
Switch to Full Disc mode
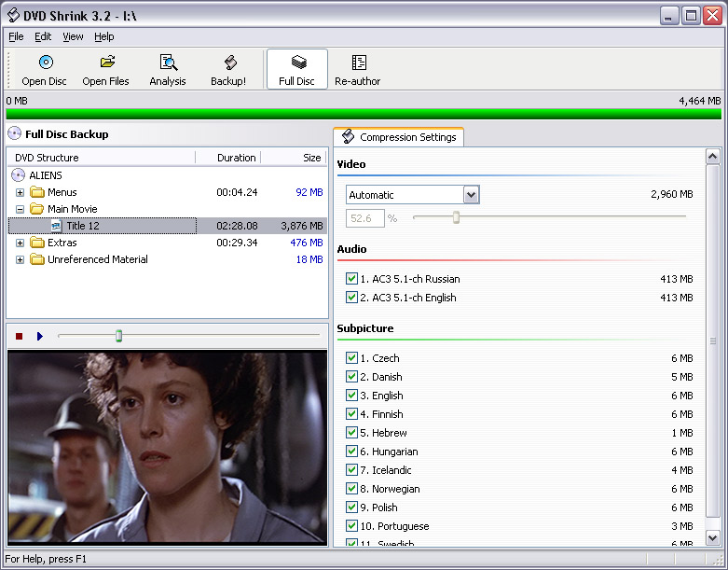coord(297,70)
